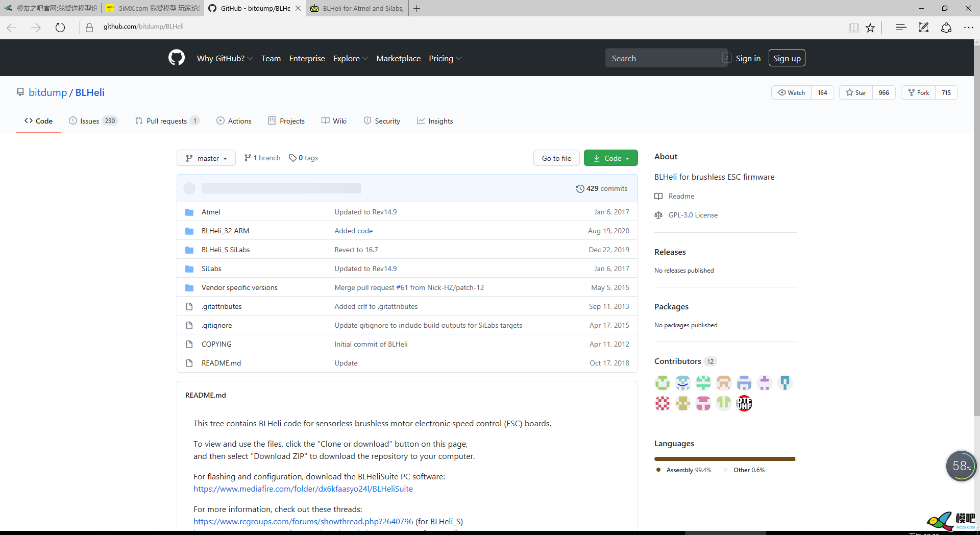
Task: Switch to the 5iMX.com browser tab
Action: (x=153, y=8)
